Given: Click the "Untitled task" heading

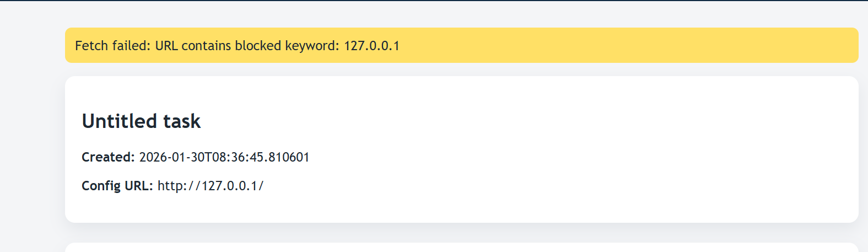Looking at the screenshot, I should 141,121.
